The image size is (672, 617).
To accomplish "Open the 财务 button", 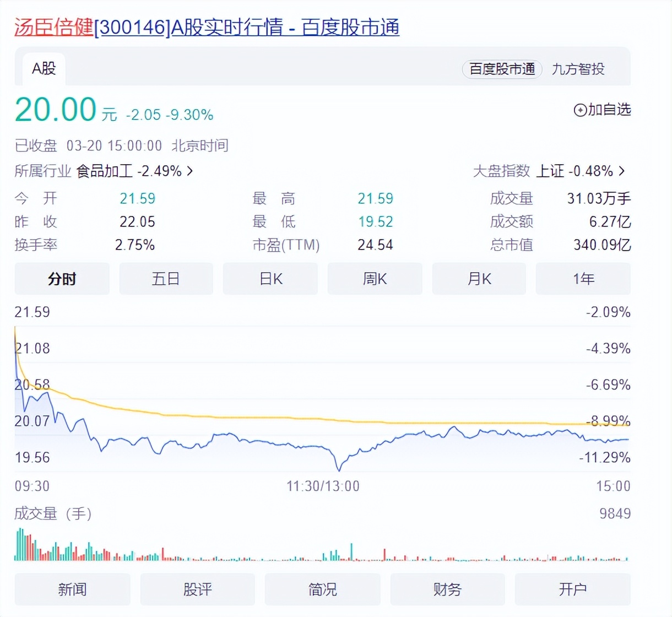I will (448, 589).
